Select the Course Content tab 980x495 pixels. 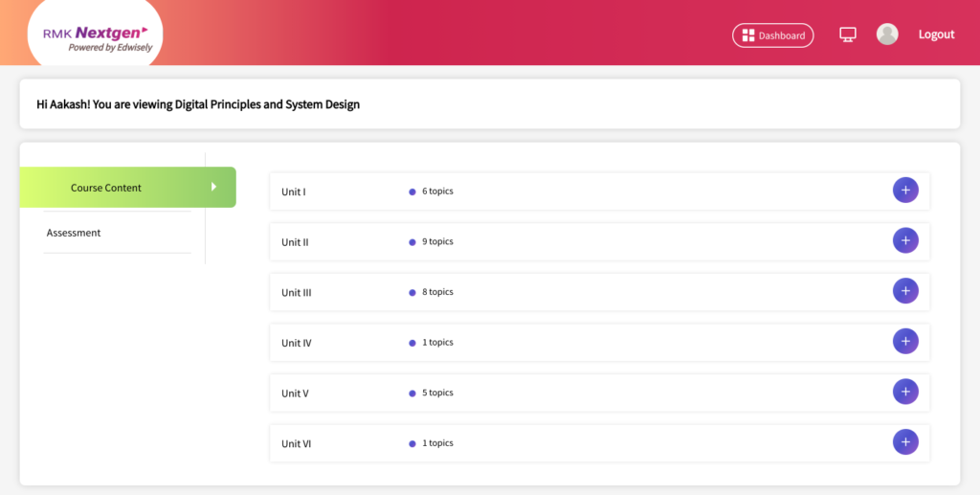point(106,188)
